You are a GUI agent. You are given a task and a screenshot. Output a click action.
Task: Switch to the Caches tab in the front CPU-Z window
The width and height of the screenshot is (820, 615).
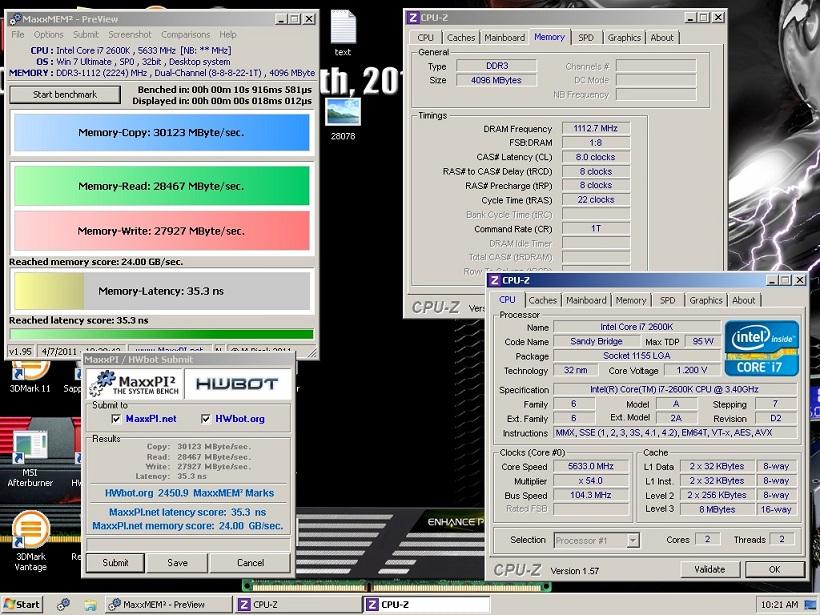pyautogui.click(x=542, y=300)
